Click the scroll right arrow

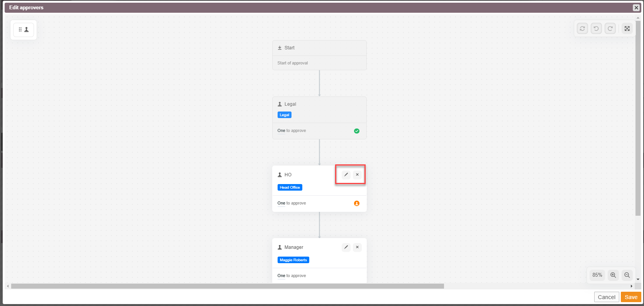632,286
